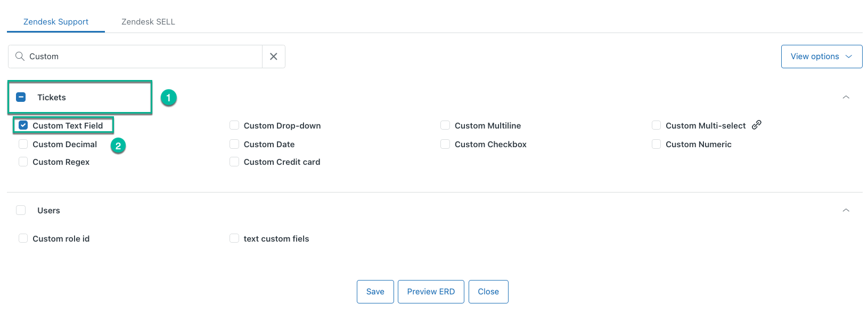Select the Users group checkbox
Image resolution: width=868 pixels, height=312 pixels.
click(21, 210)
